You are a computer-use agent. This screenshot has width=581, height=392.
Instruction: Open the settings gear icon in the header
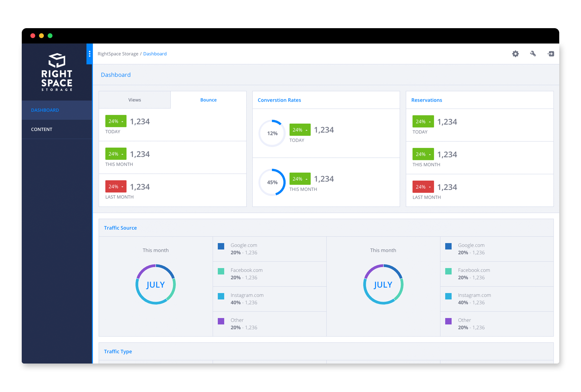pyautogui.click(x=515, y=54)
